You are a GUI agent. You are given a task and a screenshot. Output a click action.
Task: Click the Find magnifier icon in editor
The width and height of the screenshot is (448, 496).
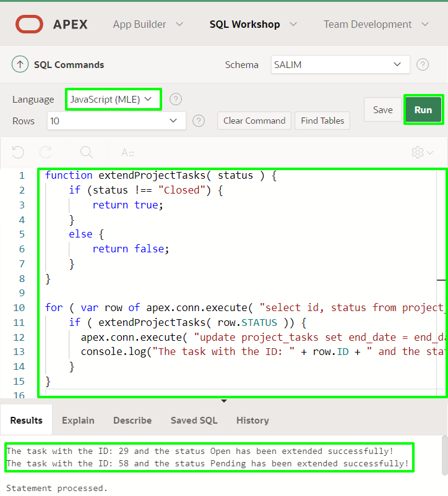(x=87, y=152)
